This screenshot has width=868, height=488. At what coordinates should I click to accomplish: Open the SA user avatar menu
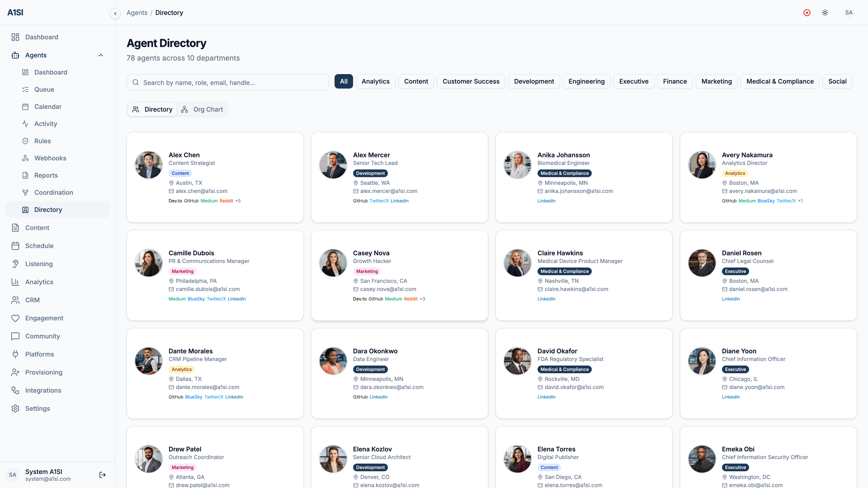pos(849,13)
